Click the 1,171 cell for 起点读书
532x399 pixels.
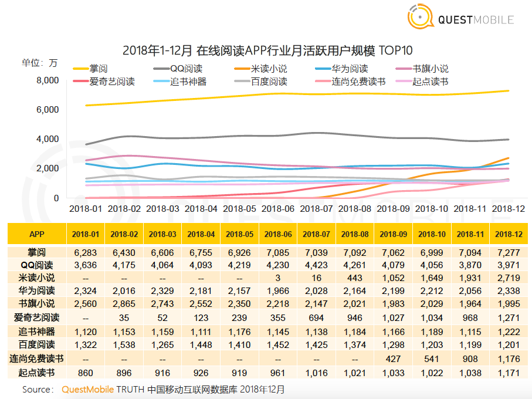[509, 373]
